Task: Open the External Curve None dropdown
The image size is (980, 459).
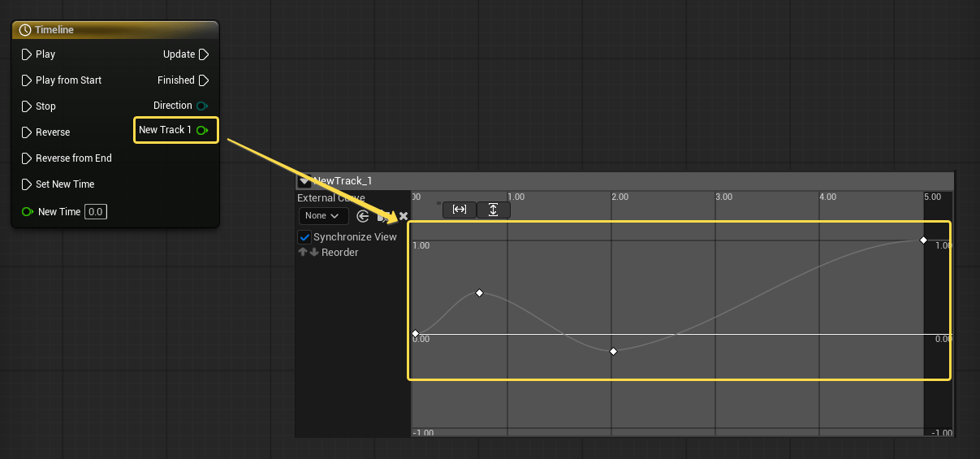Action: click(x=323, y=216)
